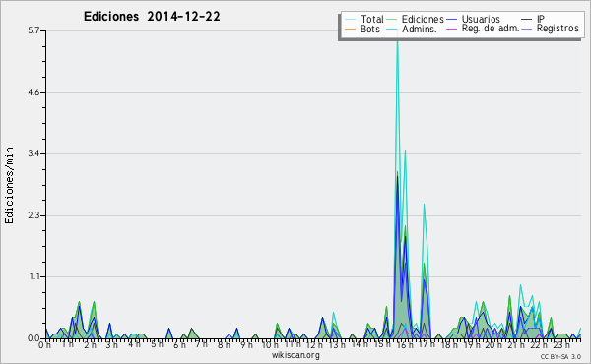Click the '12 h' x-axis label
This screenshot has height=364, width=591.
coord(314,345)
